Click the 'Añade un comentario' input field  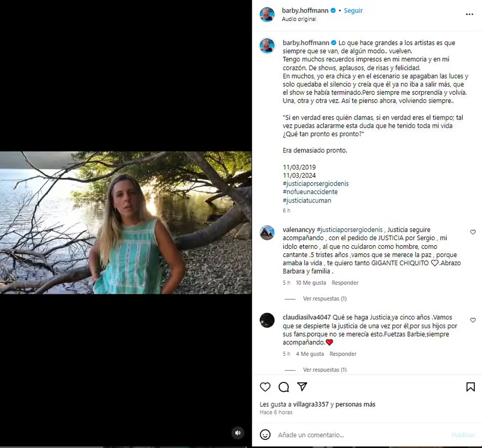(x=361, y=435)
